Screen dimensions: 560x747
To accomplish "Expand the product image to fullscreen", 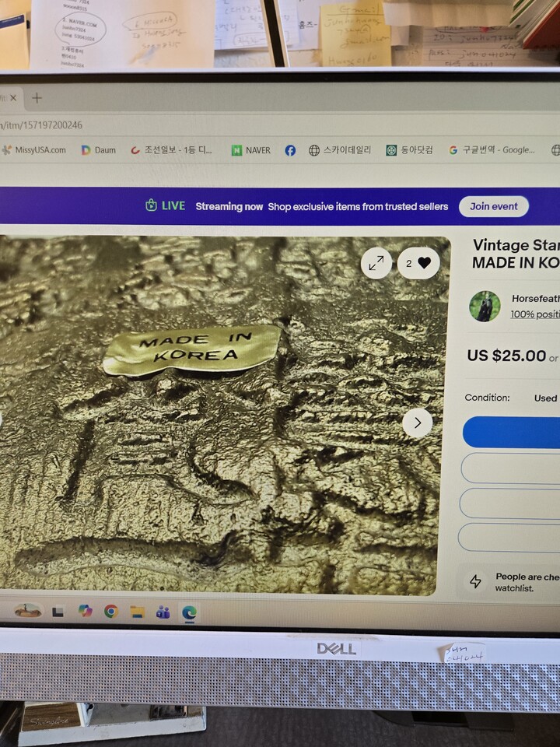I will (x=376, y=262).
